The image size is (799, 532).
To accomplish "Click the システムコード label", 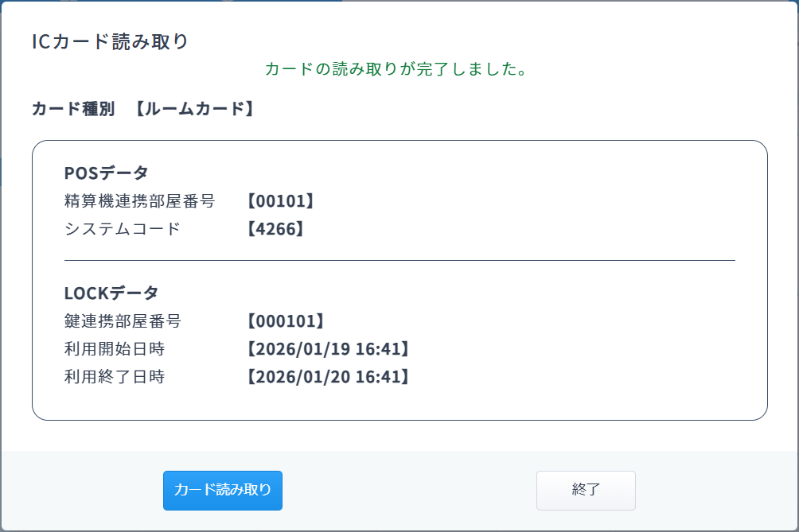I will click(x=123, y=229).
